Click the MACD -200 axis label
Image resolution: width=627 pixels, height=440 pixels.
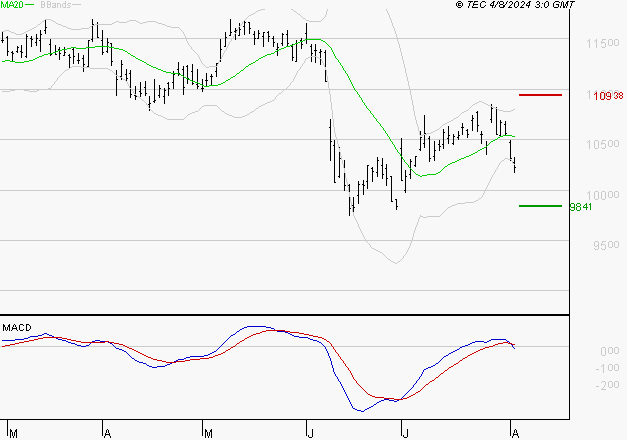click(607, 385)
